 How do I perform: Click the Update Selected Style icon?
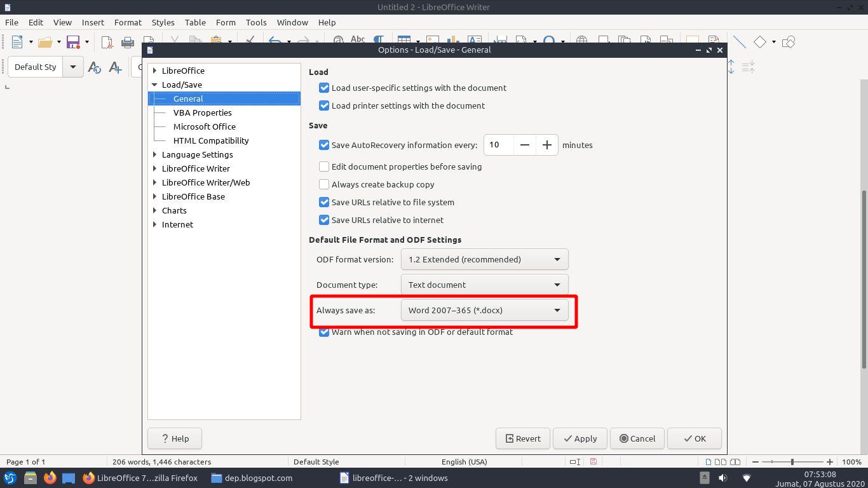click(95, 67)
